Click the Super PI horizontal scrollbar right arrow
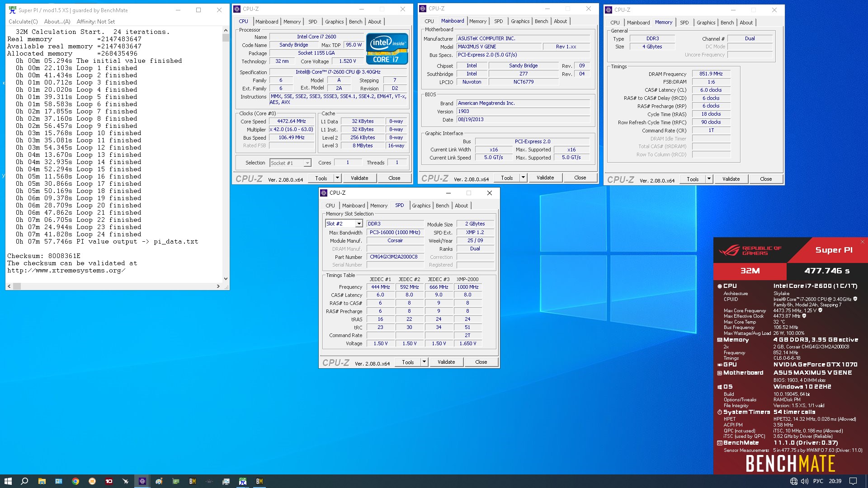This screenshot has width=868, height=488. click(218, 286)
